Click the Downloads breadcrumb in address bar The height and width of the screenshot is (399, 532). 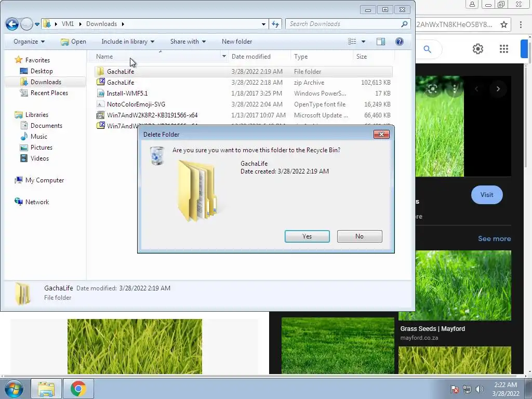coord(101,24)
